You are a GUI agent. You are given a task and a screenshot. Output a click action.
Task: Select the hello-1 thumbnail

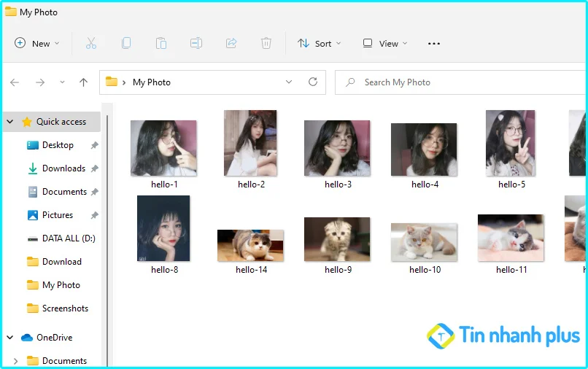pos(163,148)
